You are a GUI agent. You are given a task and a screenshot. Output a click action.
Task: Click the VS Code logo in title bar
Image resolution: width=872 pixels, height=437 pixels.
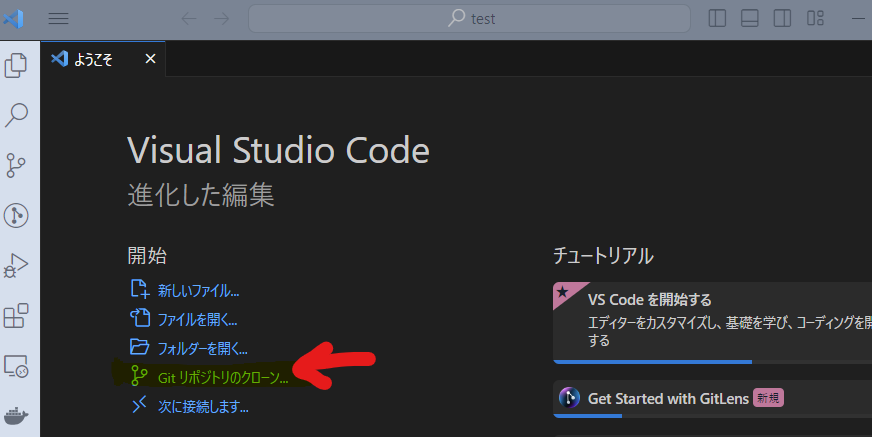pyautogui.click(x=13, y=18)
